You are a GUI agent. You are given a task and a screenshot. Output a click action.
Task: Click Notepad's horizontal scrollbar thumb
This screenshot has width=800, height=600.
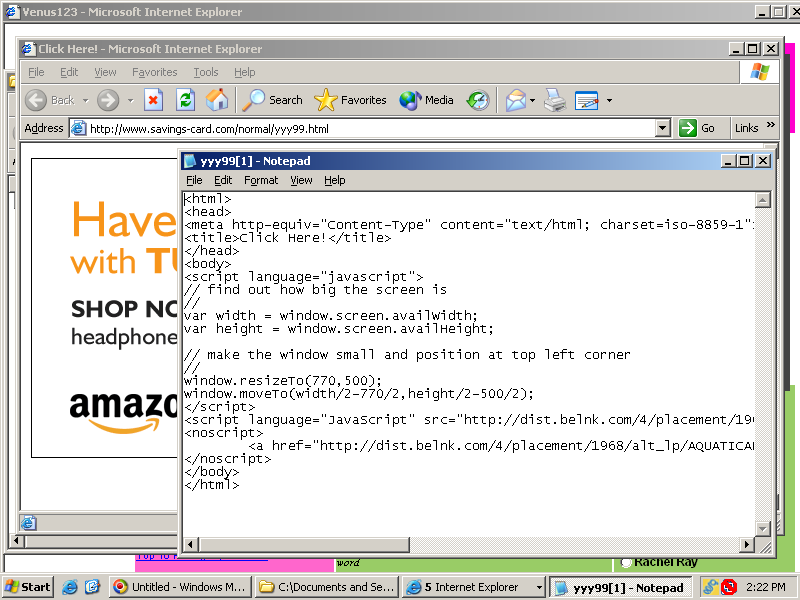(x=304, y=544)
